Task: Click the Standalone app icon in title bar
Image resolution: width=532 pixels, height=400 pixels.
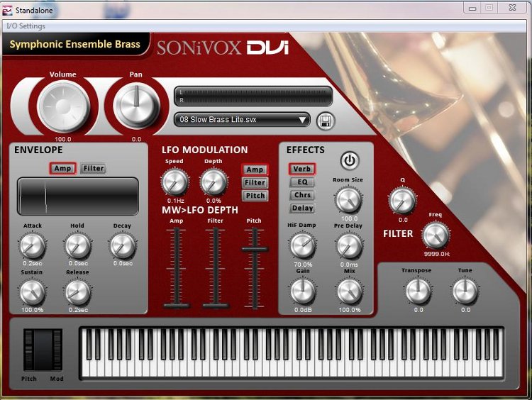Action: [7, 11]
